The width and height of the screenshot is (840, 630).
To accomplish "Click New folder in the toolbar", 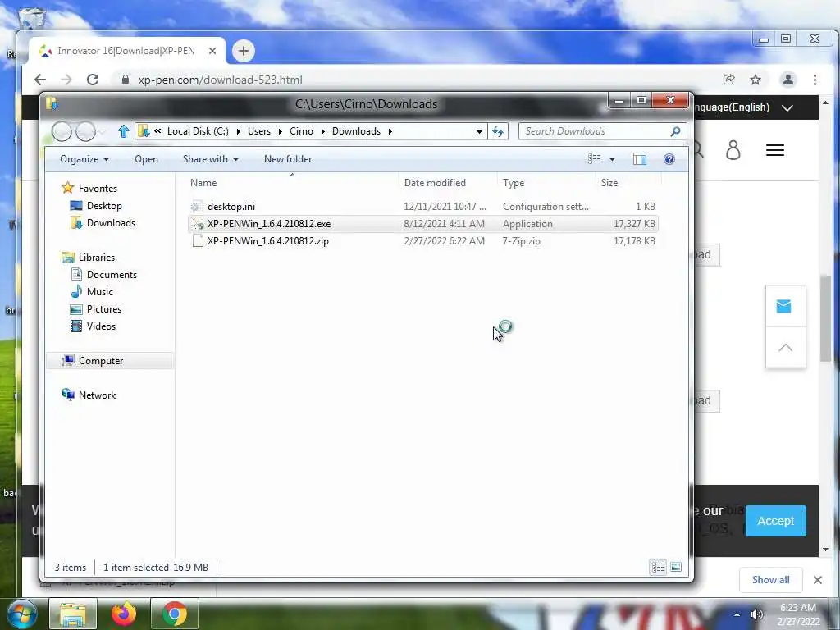I will pyautogui.click(x=288, y=159).
